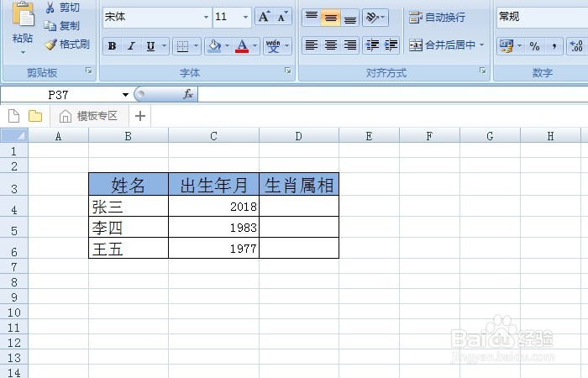
Task: Apply fill color paint bucket
Action: point(214,46)
